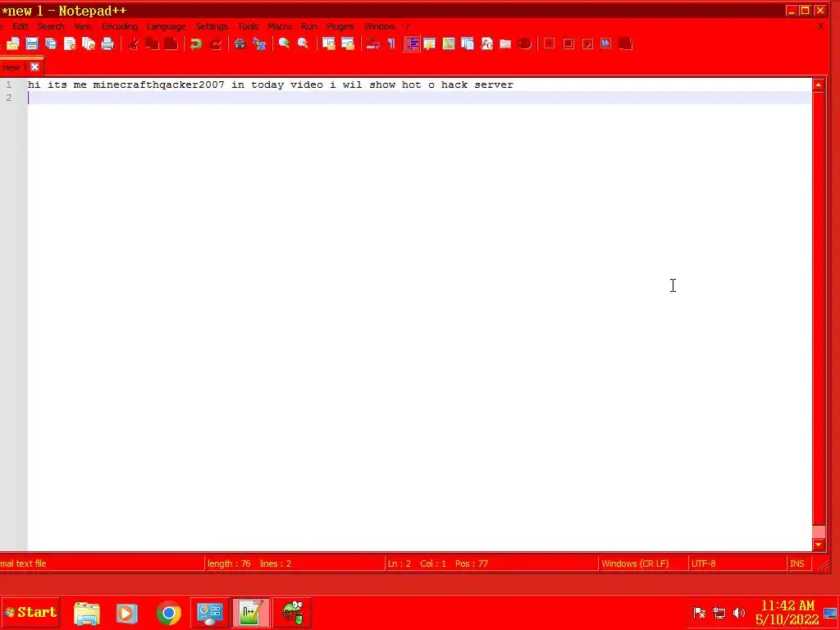
Task: Click the Save All toolbar icon
Action: point(51,44)
